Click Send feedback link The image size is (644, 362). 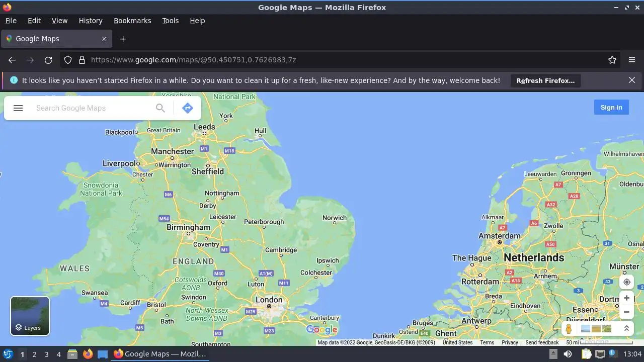tap(542, 342)
